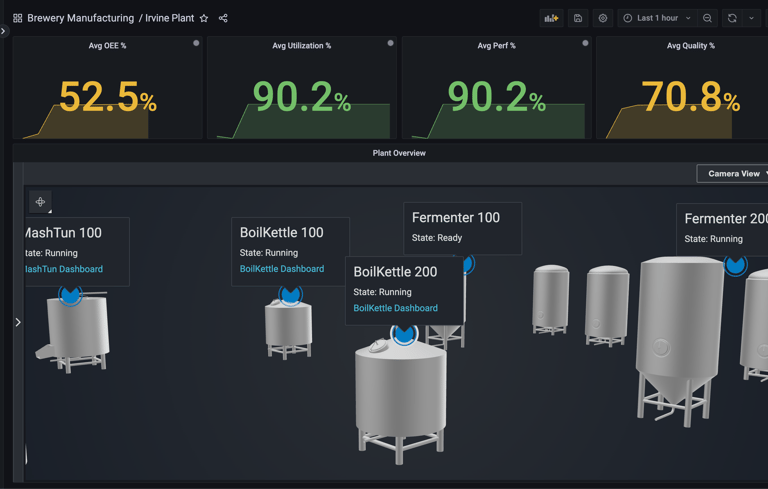Open the Avg Utilization % panel title
768x489 pixels.
coord(302,46)
